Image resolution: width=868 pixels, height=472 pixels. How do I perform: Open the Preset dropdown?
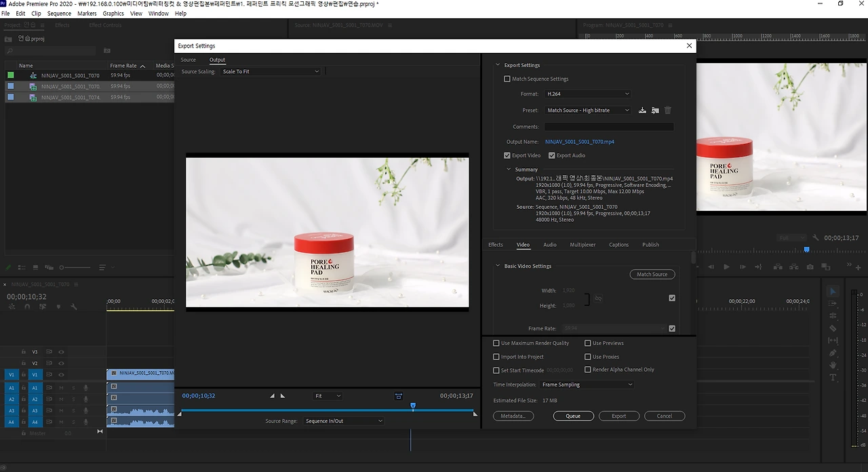click(587, 110)
